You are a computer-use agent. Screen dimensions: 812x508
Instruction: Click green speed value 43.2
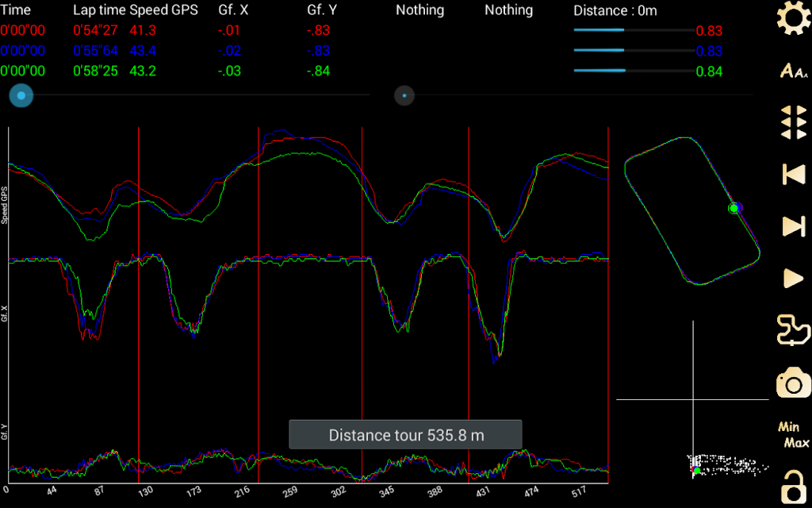point(143,71)
